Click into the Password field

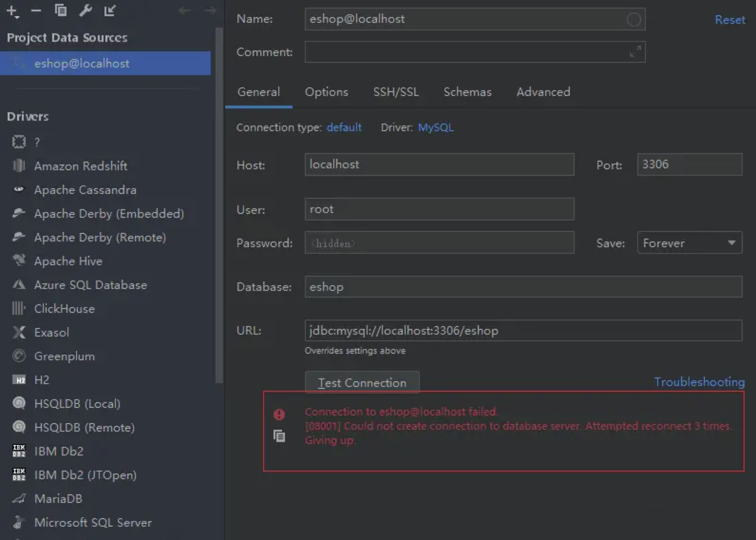[439, 243]
